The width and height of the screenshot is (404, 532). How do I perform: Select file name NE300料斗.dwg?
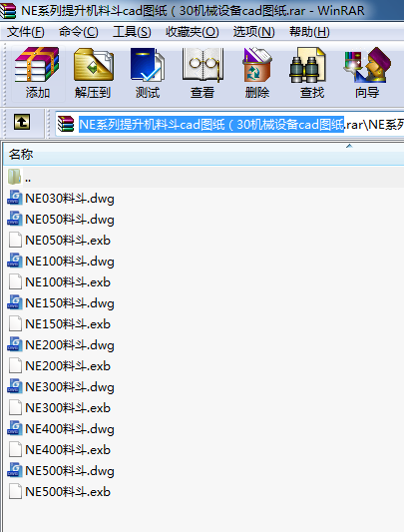point(70,387)
